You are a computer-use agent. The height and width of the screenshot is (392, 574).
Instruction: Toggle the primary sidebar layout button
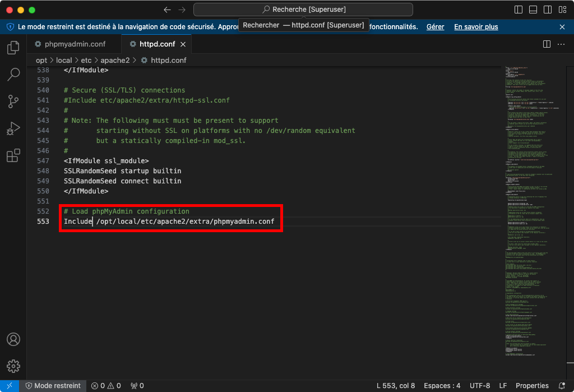[x=518, y=10]
